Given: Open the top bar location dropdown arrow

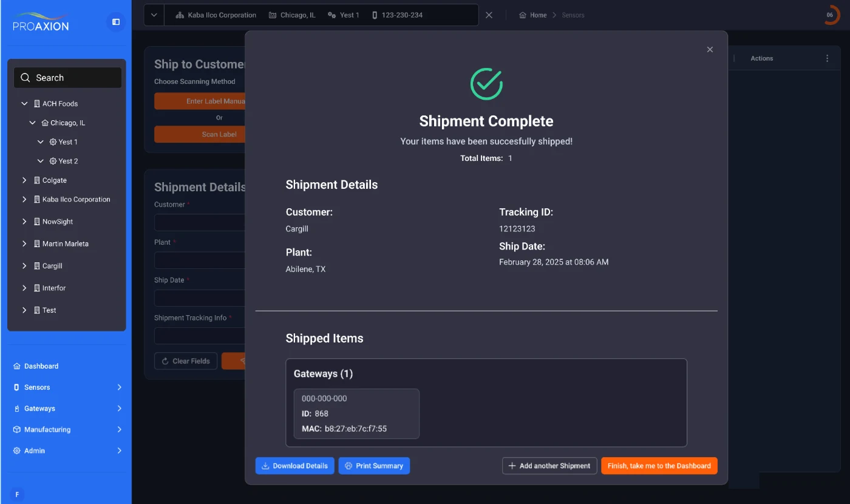Looking at the screenshot, I should point(154,15).
